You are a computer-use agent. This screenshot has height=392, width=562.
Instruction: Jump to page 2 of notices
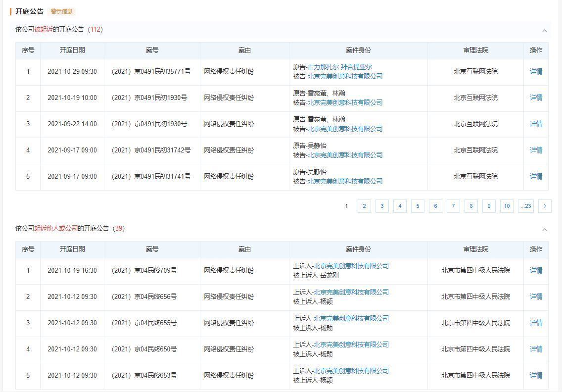pos(364,206)
